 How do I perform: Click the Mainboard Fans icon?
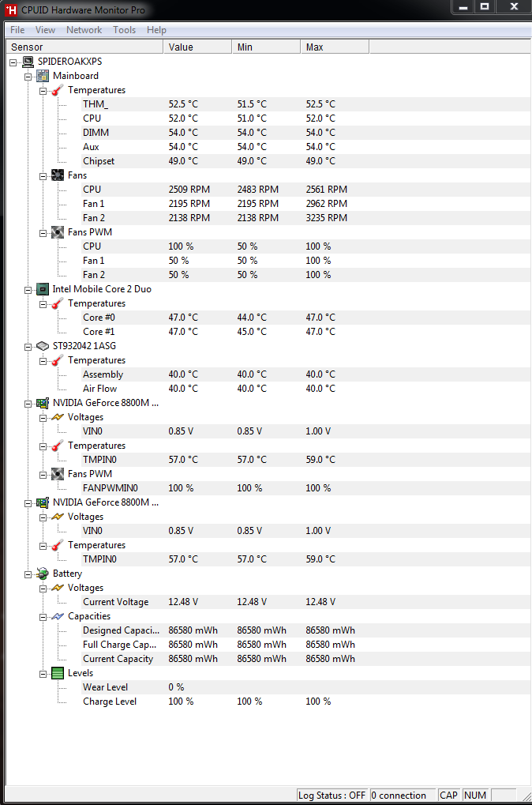click(57, 175)
